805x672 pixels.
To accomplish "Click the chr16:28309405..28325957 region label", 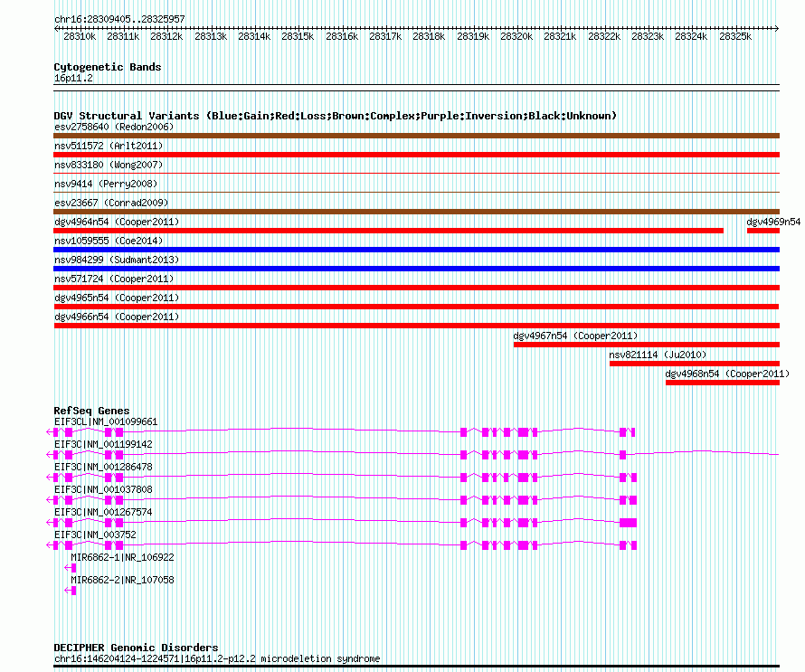I will pos(119,19).
